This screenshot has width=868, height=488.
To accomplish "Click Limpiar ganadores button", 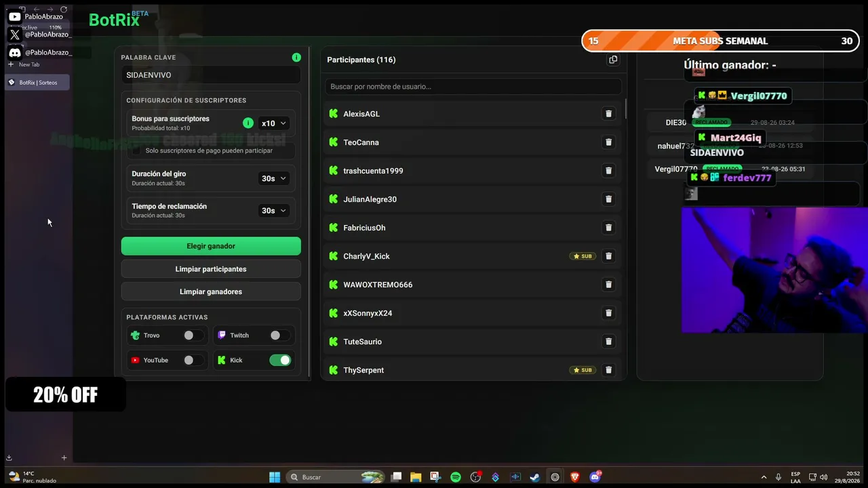I will tap(211, 291).
